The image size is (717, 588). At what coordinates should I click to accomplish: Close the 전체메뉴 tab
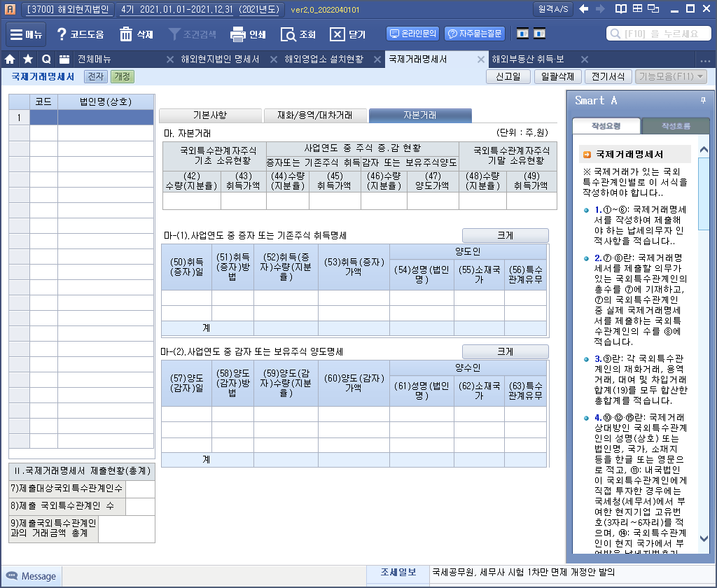(x=169, y=59)
